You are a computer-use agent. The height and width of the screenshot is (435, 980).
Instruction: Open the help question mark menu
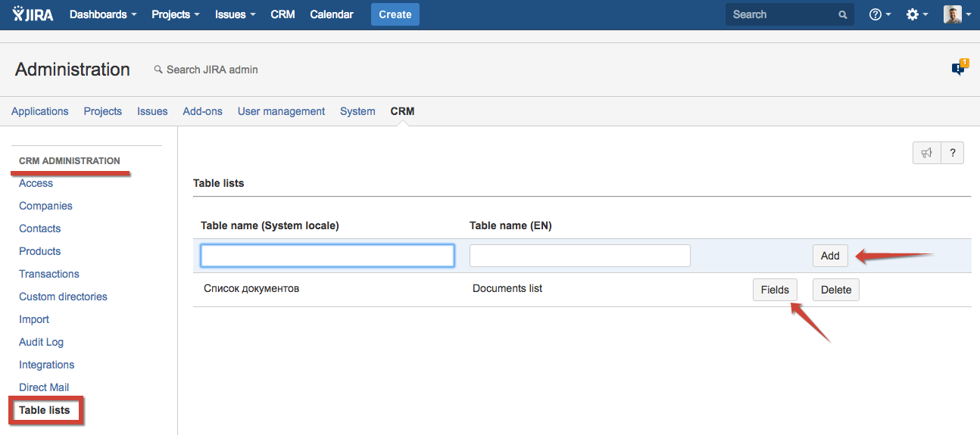(879, 14)
